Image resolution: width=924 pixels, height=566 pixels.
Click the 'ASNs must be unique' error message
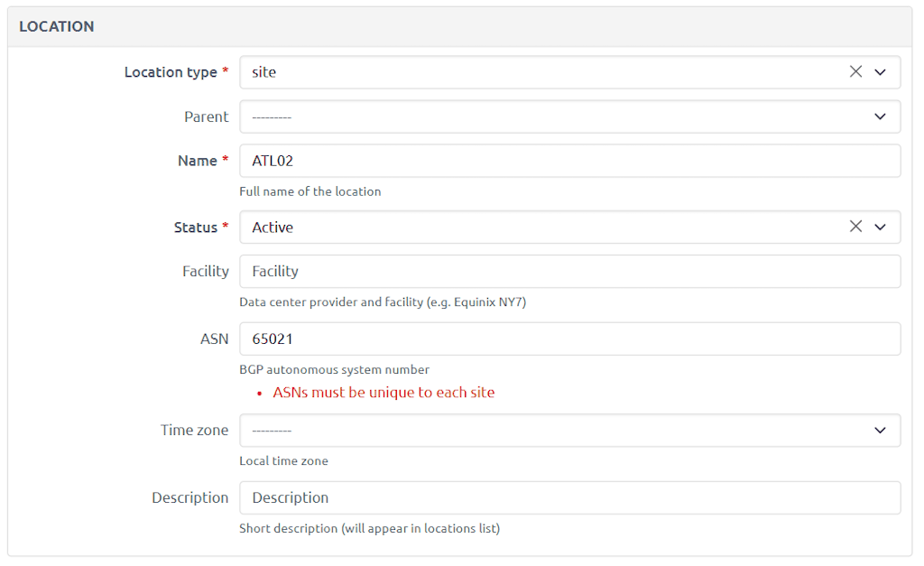click(x=383, y=393)
